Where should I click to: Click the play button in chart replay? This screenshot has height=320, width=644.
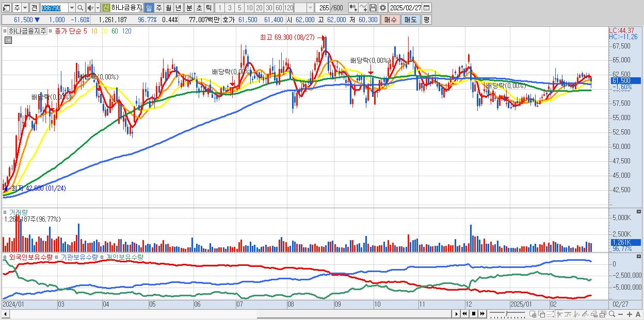(456, 313)
